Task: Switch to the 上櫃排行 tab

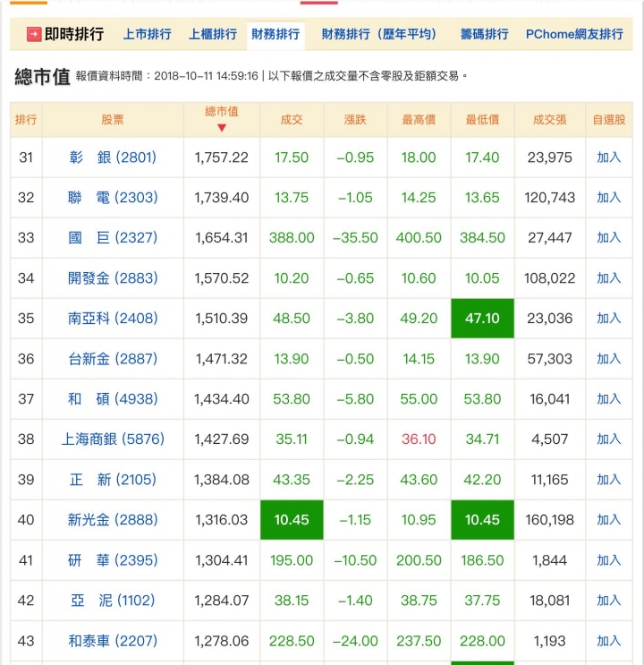Action: [213, 34]
